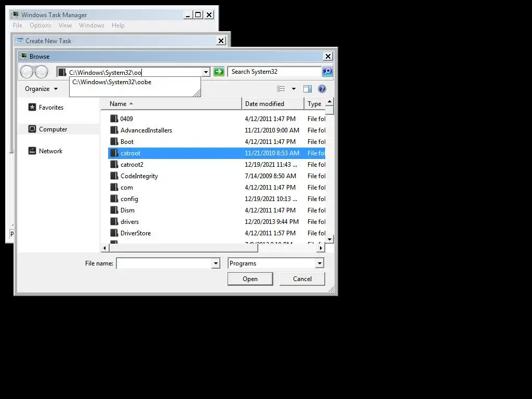The width and height of the screenshot is (532, 399).
Task: Click the address bar folder icon
Action: click(x=62, y=72)
